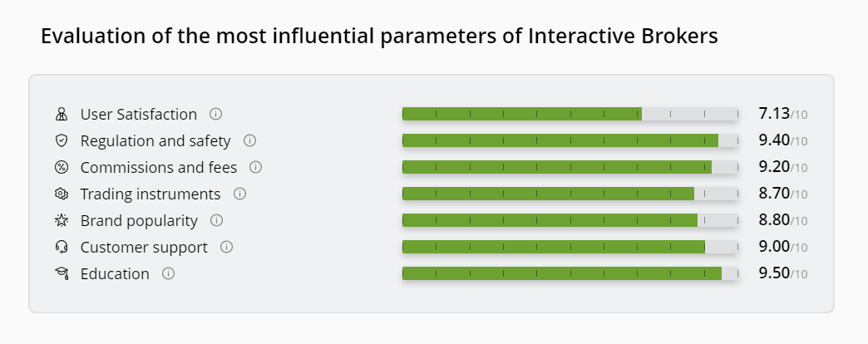Click the Education rating progress bar

[570, 273]
